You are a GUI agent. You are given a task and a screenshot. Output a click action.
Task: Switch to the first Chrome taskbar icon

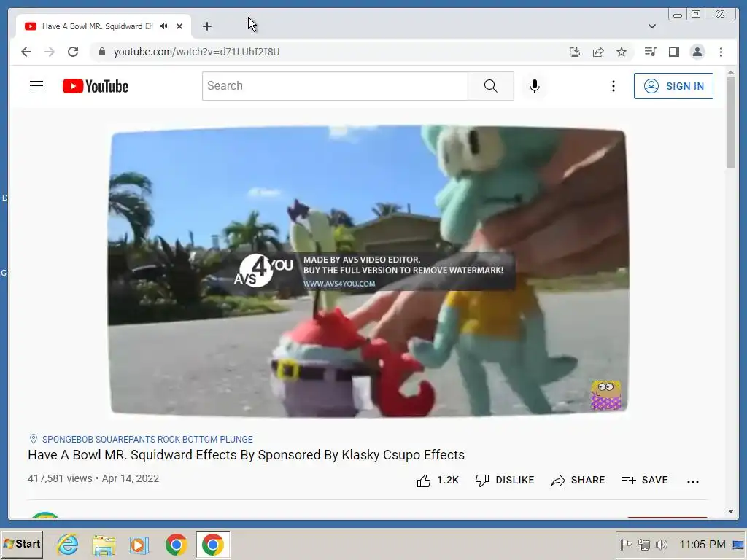[x=177, y=545]
